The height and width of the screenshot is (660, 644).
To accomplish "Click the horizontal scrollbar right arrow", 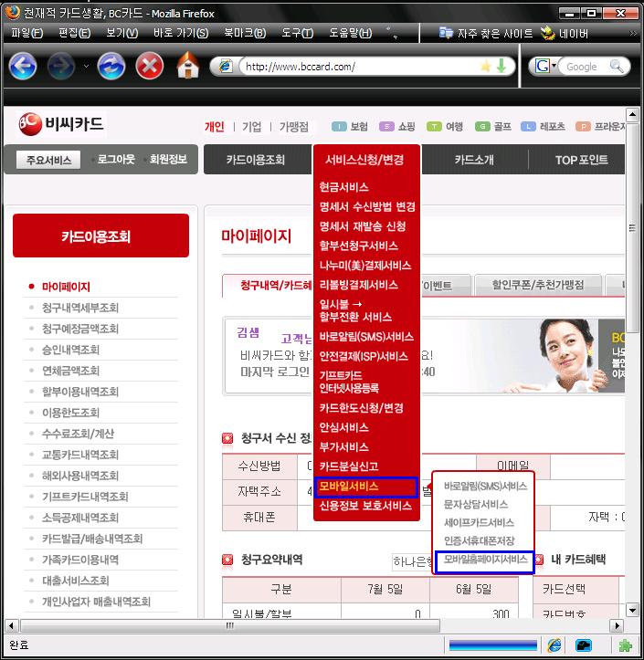I will pyautogui.click(x=617, y=625).
